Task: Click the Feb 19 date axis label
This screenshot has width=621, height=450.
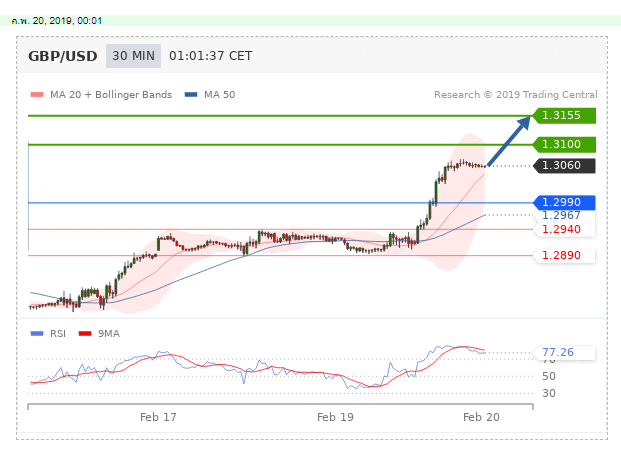Action: (x=335, y=417)
